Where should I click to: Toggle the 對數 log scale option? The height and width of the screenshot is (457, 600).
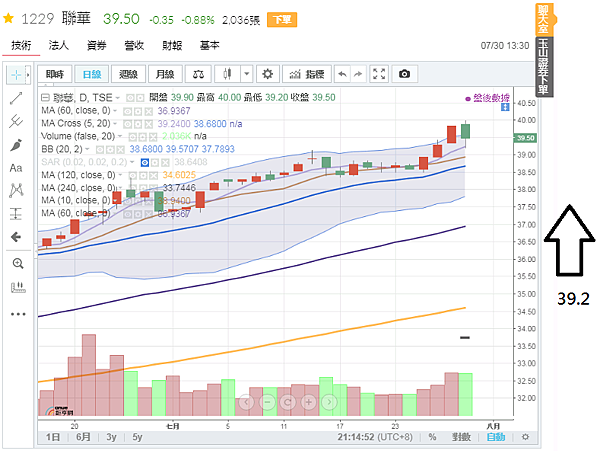point(461,437)
